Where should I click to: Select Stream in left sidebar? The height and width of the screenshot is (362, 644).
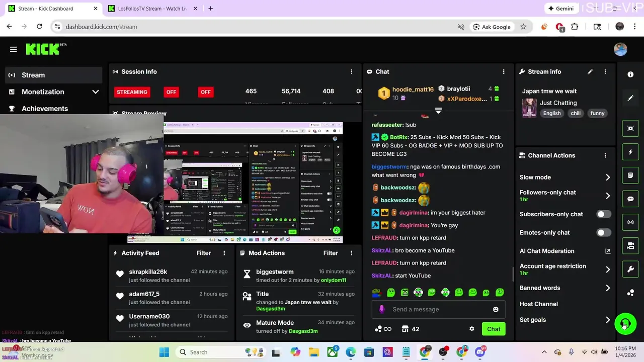(x=53, y=75)
